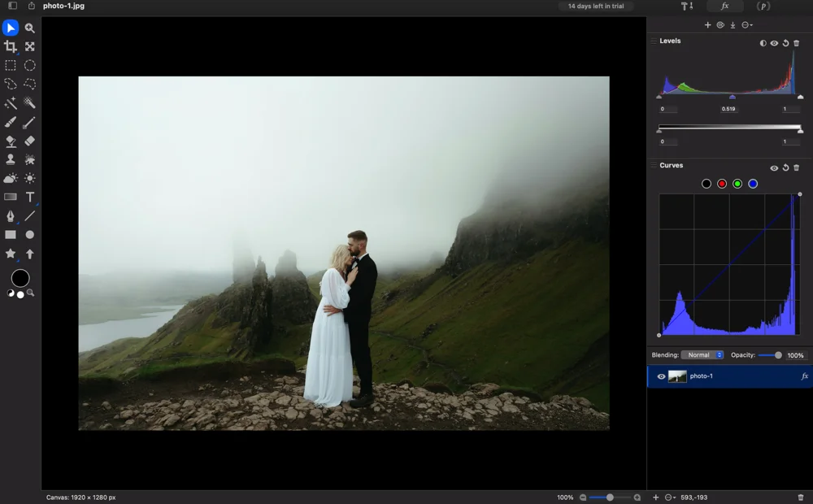Switch to the fx filters tab

pyautogui.click(x=725, y=7)
